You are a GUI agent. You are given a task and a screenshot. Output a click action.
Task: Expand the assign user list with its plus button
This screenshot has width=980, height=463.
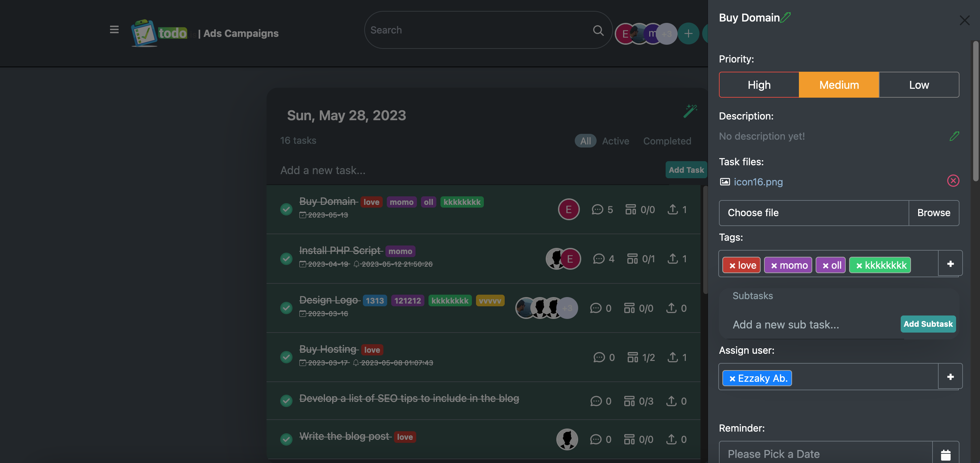[x=950, y=376]
